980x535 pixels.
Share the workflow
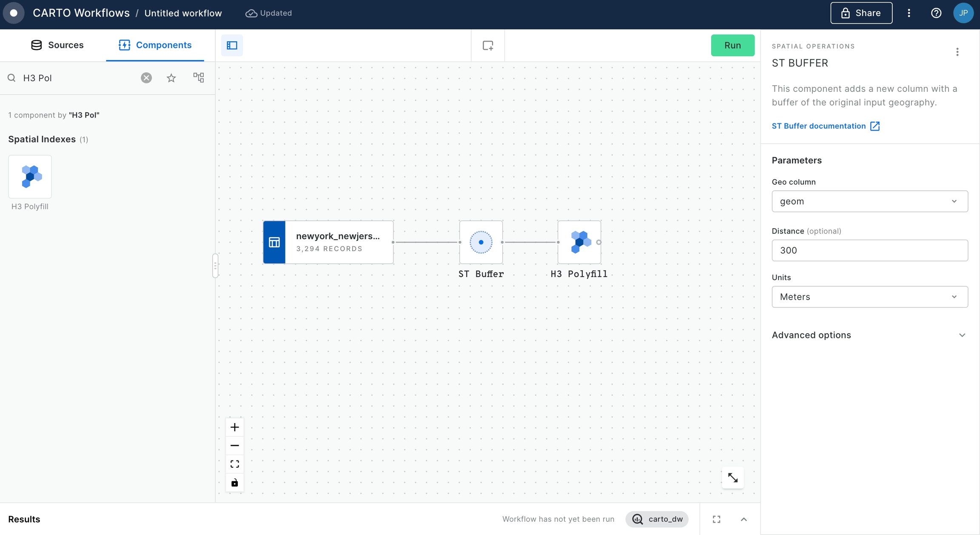click(861, 13)
